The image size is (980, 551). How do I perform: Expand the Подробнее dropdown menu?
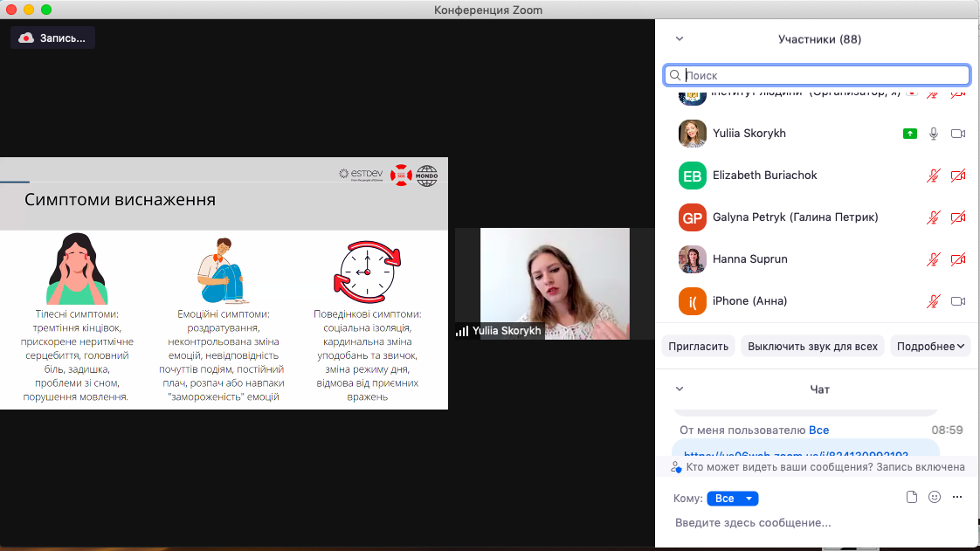pyautogui.click(x=931, y=346)
